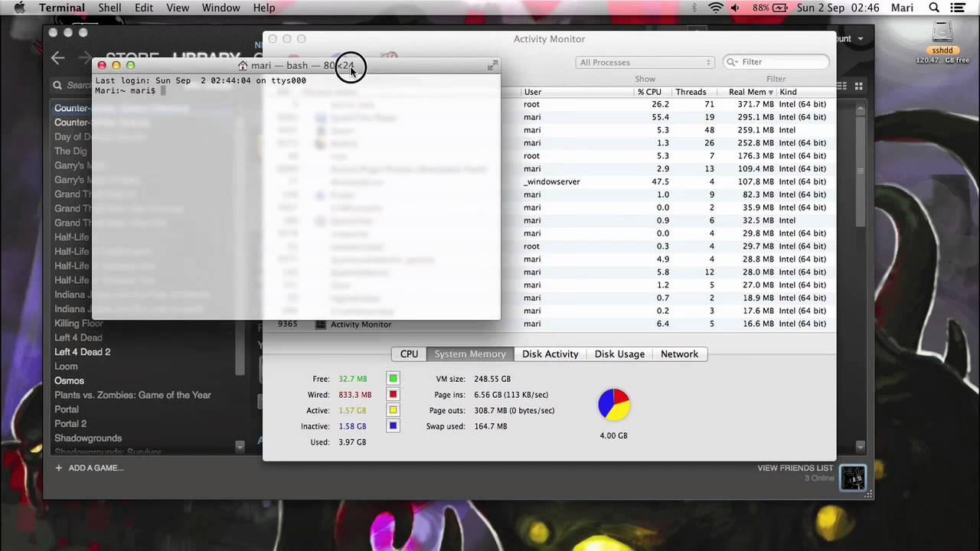Image resolution: width=980 pixels, height=551 pixels.
Task: Open the View menu
Action: pos(178,8)
